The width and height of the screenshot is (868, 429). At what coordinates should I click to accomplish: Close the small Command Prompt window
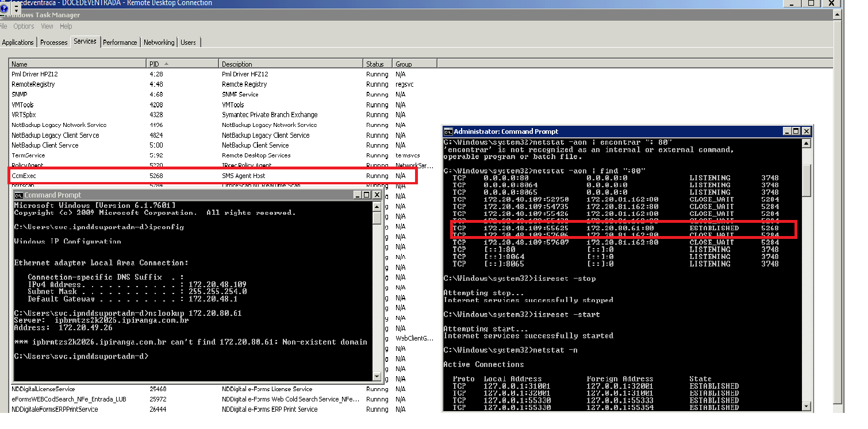377,195
